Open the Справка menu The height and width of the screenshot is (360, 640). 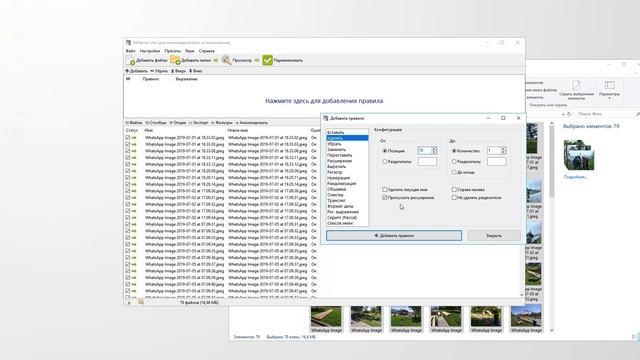pos(207,51)
